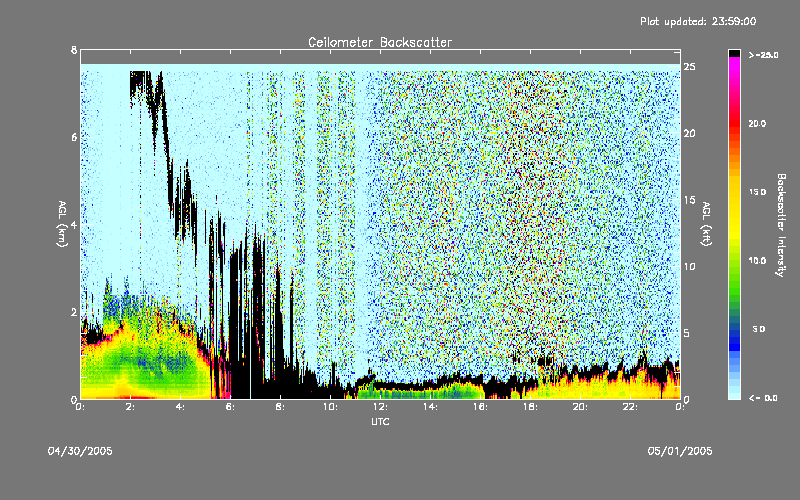The height and width of the screenshot is (500, 800).
Task: Click the '5.0' colorbar tick label
Action: coord(759,329)
